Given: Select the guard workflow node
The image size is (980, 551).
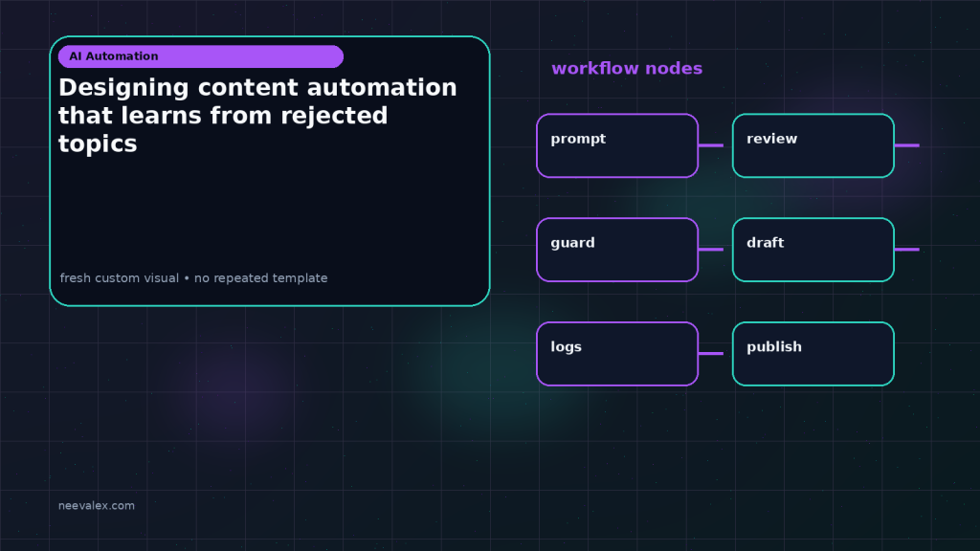Looking at the screenshot, I should [x=617, y=250].
